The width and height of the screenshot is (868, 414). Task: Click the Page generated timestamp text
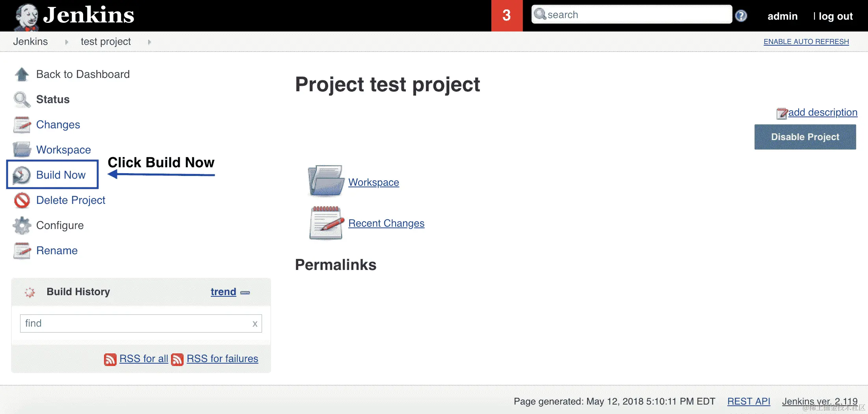tap(614, 401)
